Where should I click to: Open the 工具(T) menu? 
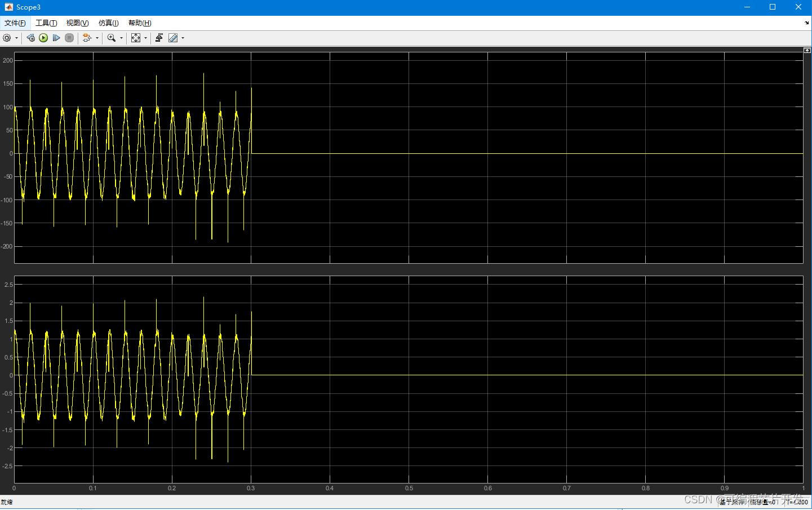46,23
